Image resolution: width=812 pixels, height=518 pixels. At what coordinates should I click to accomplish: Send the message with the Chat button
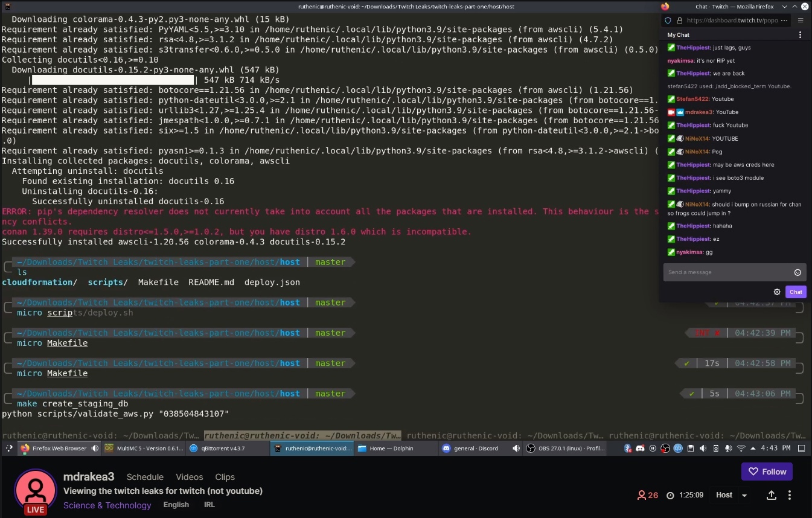coord(796,292)
